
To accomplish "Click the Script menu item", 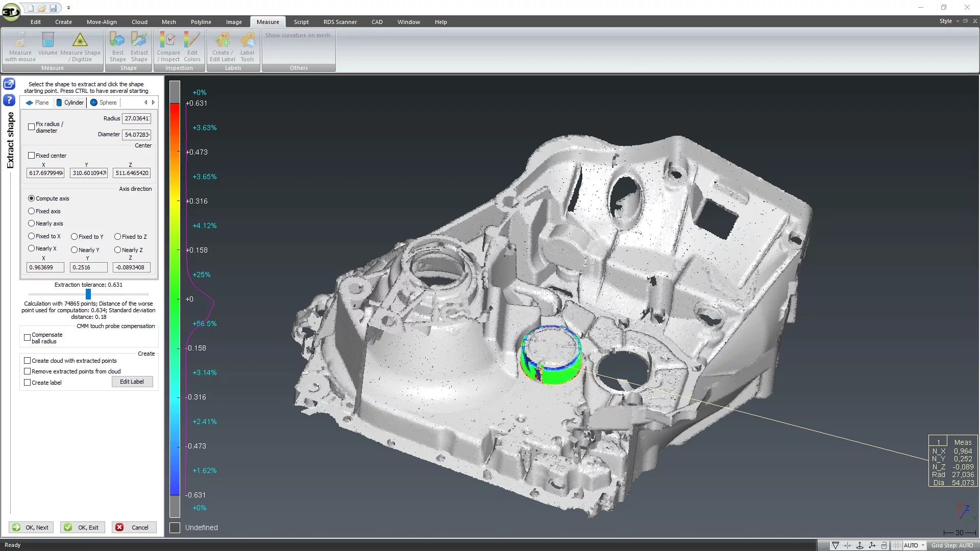I will pos(301,21).
